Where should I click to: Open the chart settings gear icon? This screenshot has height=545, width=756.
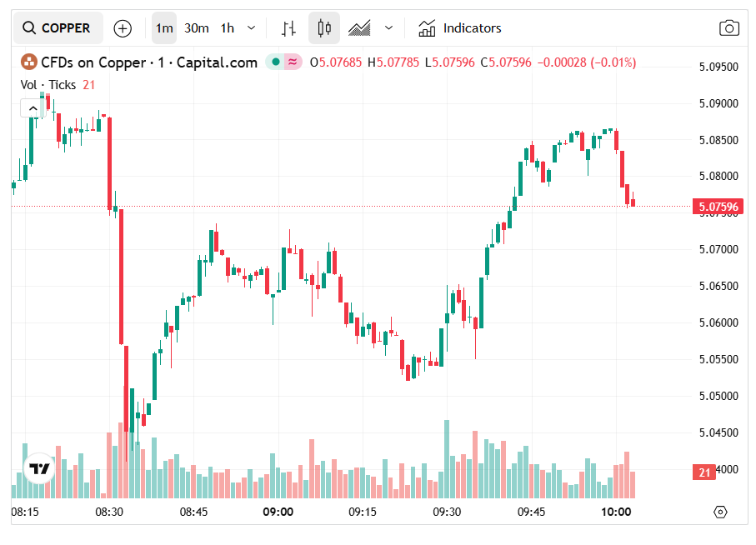(x=721, y=512)
